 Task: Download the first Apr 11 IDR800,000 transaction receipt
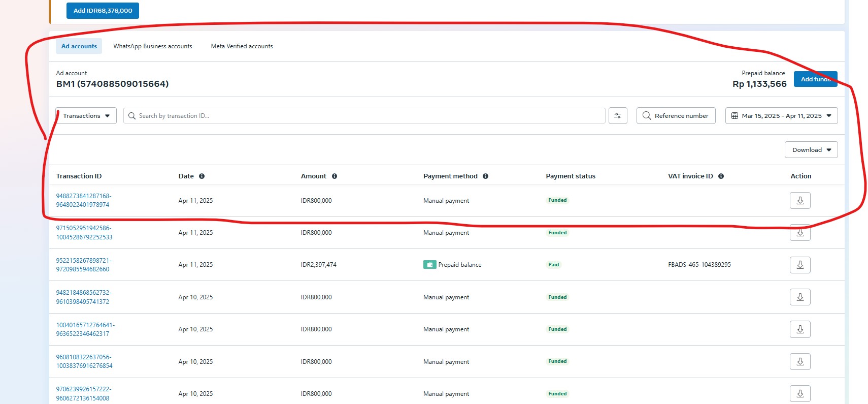click(799, 201)
